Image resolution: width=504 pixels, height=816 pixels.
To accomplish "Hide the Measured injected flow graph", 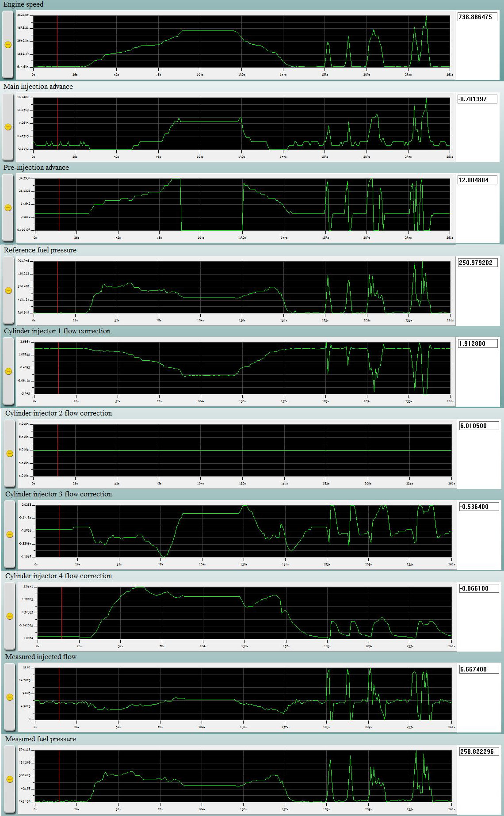I will [x=10, y=697].
